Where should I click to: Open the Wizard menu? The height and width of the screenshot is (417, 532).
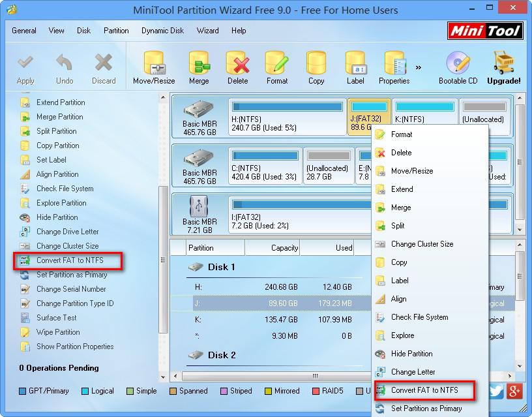click(x=207, y=31)
